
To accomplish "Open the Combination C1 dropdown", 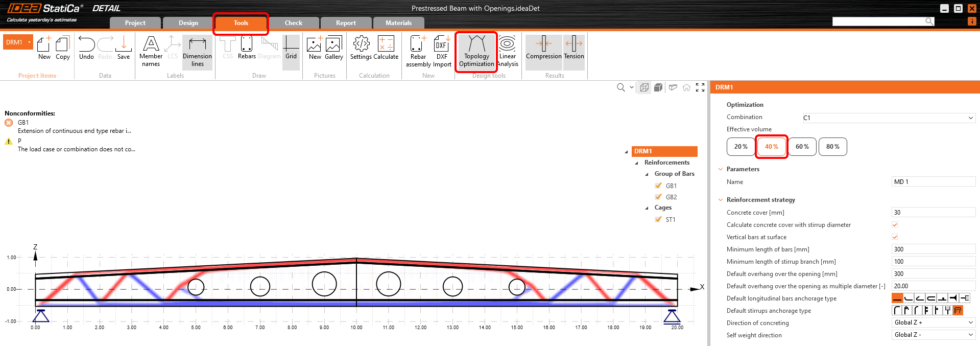I will 888,118.
